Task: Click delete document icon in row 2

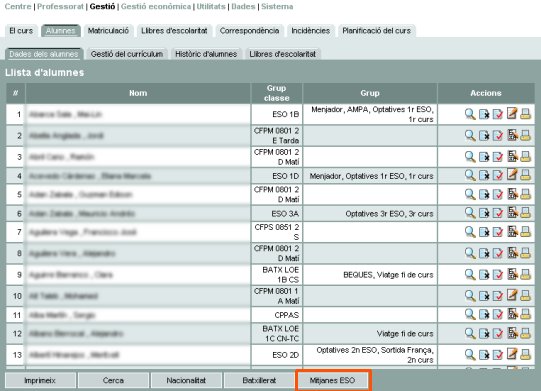Action: click(x=484, y=136)
